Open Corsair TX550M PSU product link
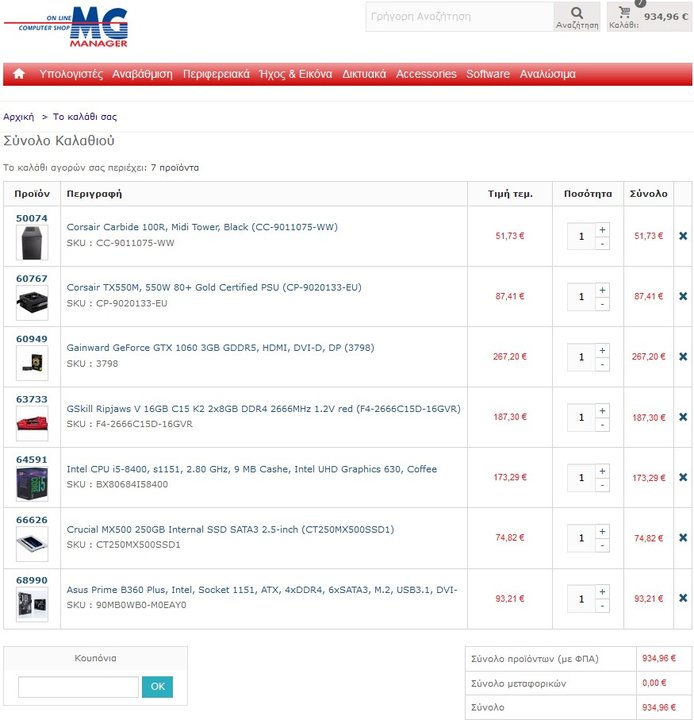The height and width of the screenshot is (720, 694). (x=214, y=287)
